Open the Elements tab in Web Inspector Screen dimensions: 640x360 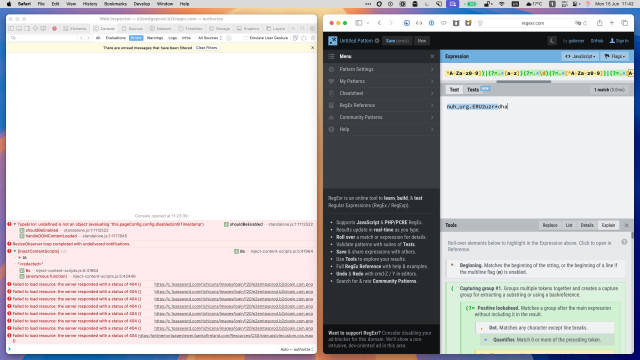coord(75,29)
